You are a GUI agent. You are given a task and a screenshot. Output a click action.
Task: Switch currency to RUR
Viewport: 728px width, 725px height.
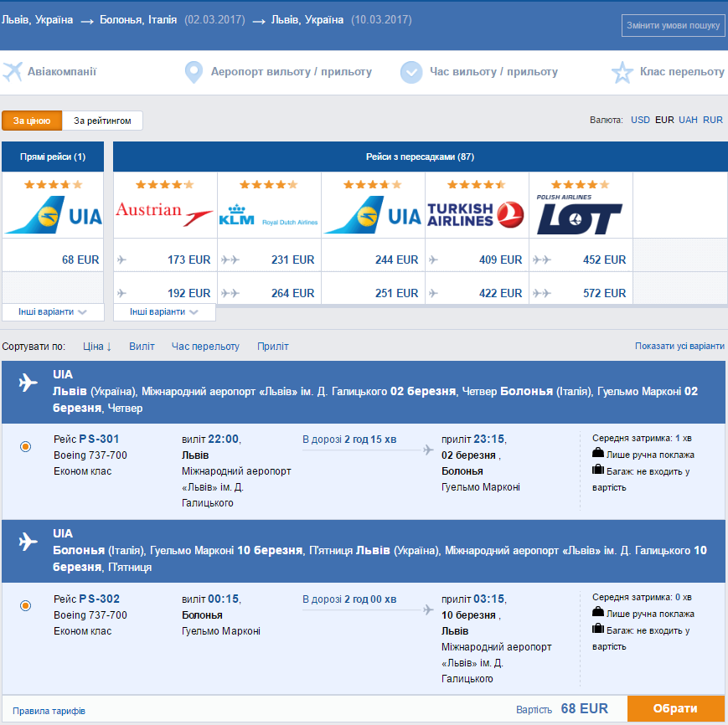click(x=713, y=121)
